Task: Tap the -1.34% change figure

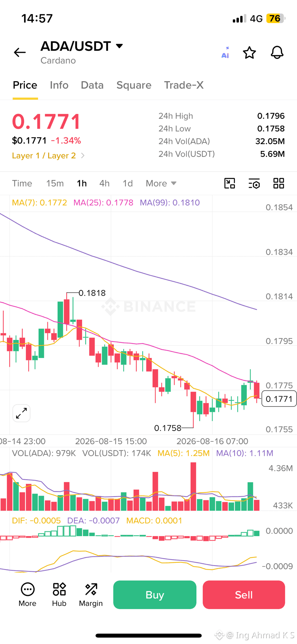Action: click(66, 140)
